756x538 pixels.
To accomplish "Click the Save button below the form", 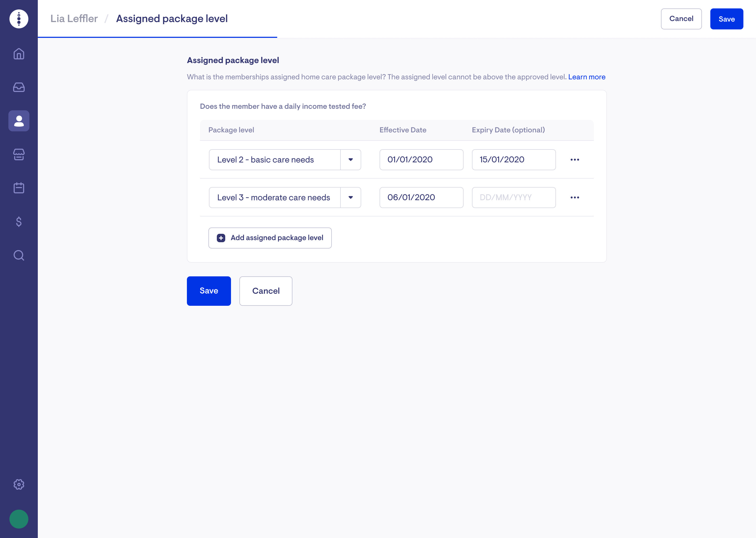I will 209,291.
